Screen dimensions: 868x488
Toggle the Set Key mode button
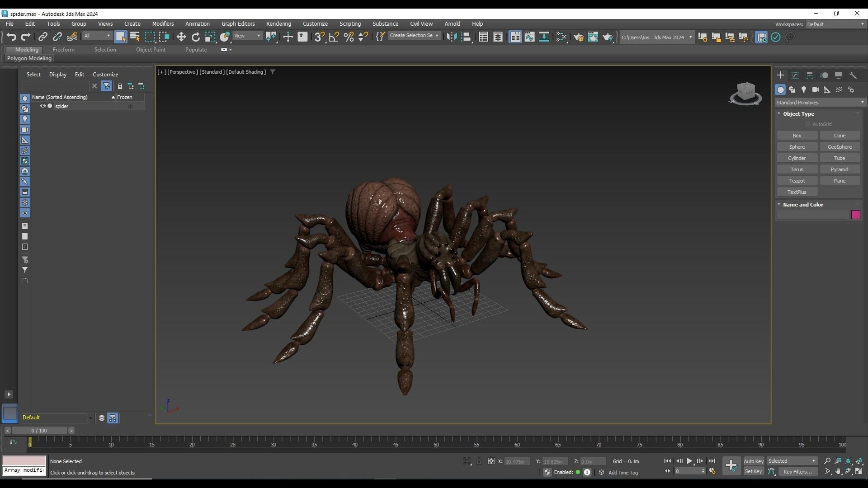click(753, 471)
